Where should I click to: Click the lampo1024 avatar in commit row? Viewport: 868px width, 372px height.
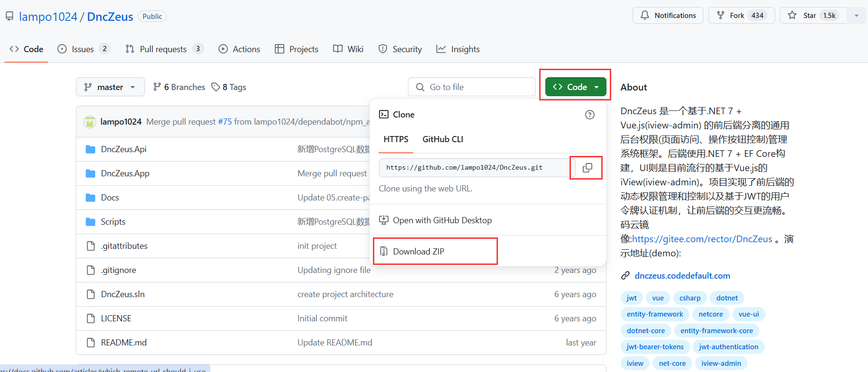[90, 122]
